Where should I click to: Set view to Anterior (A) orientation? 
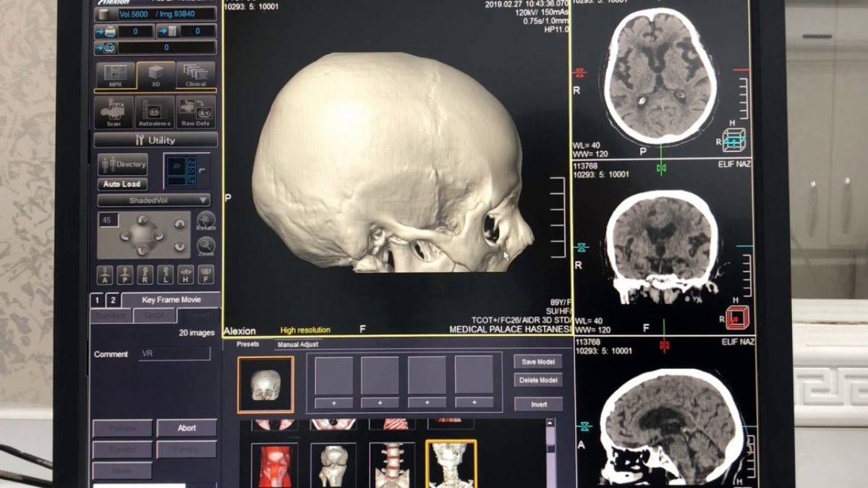coord(105,275)
